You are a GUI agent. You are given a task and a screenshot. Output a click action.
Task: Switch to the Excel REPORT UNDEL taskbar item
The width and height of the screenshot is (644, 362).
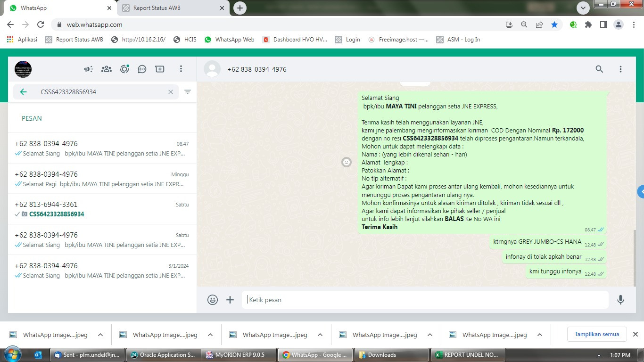(x=467, y=355)
